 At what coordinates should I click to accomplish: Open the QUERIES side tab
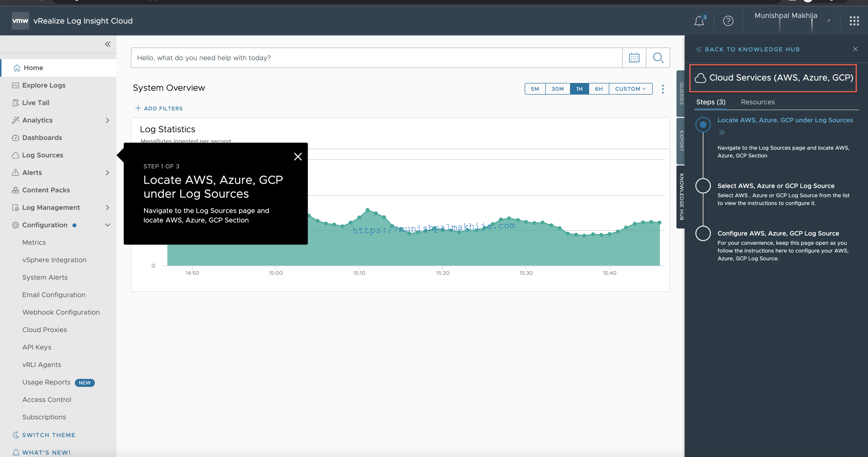(x=681, y=93)
